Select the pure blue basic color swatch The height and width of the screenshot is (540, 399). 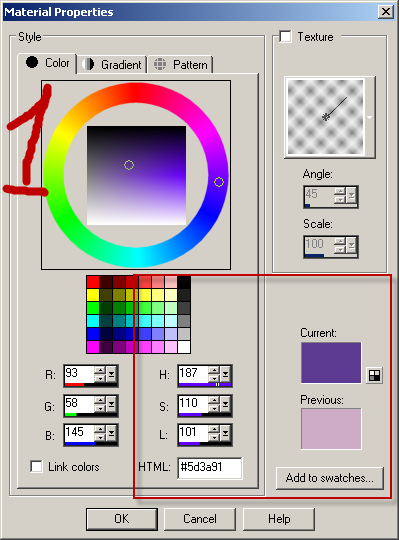pyautogui.click(x=93, y=334)
